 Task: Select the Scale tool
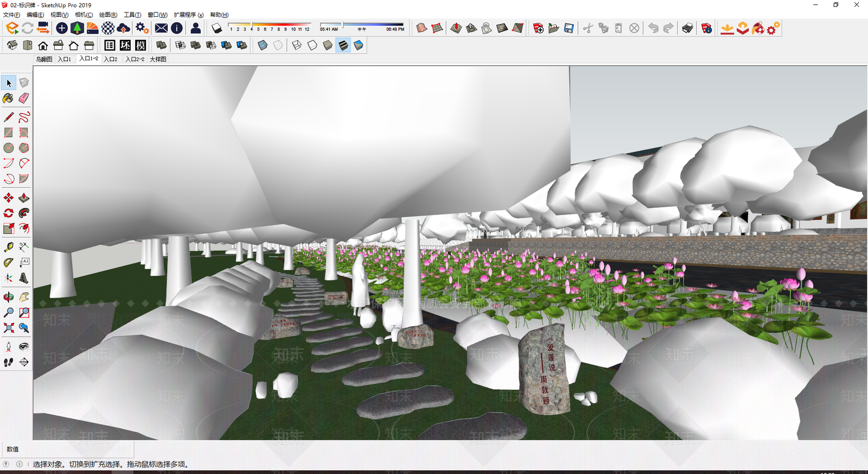[x=9, y=228]
